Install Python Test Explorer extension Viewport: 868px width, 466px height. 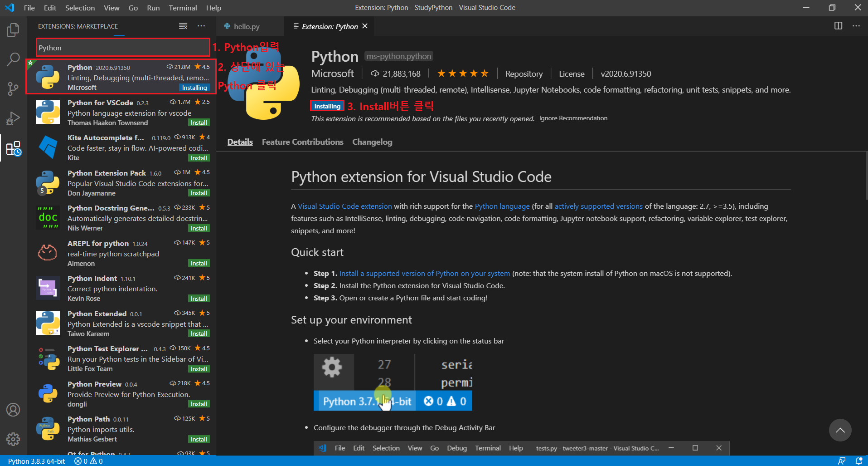[199, 369]
